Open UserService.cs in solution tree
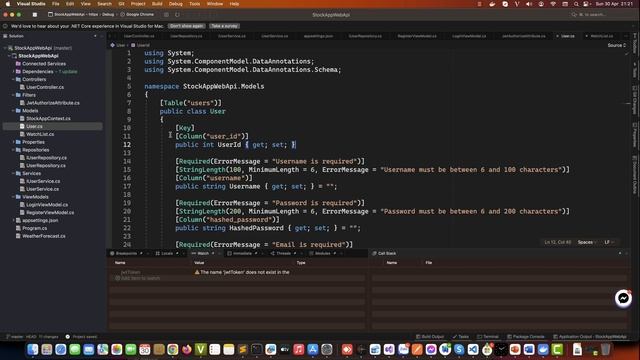 point(42,189)
